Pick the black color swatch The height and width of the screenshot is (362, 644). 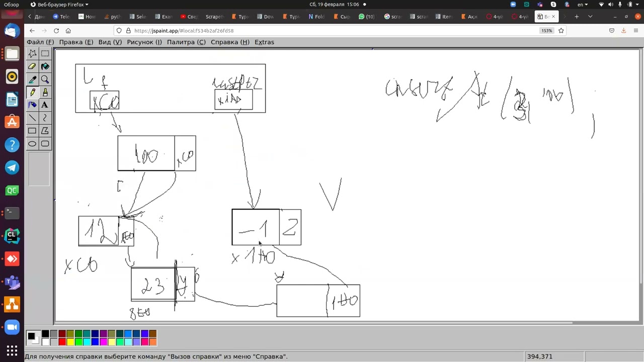point(45,334)
